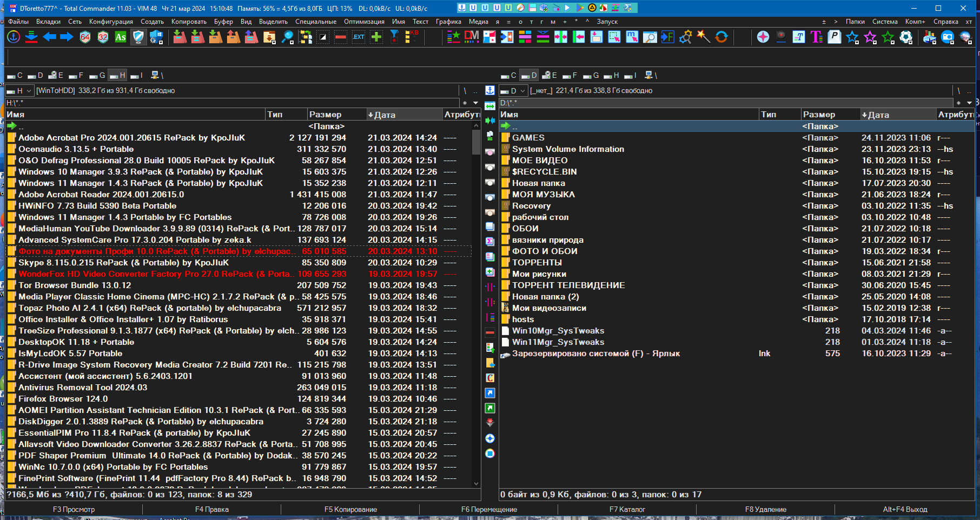Click the .EXT toolbar icon
Viewport: 980px width, 520px height.
tap(359, 37)
